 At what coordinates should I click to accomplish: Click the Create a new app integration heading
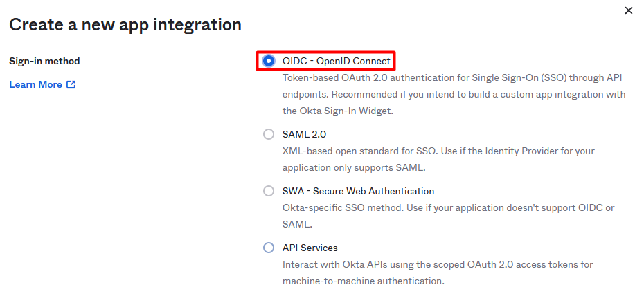pos(125,25)
